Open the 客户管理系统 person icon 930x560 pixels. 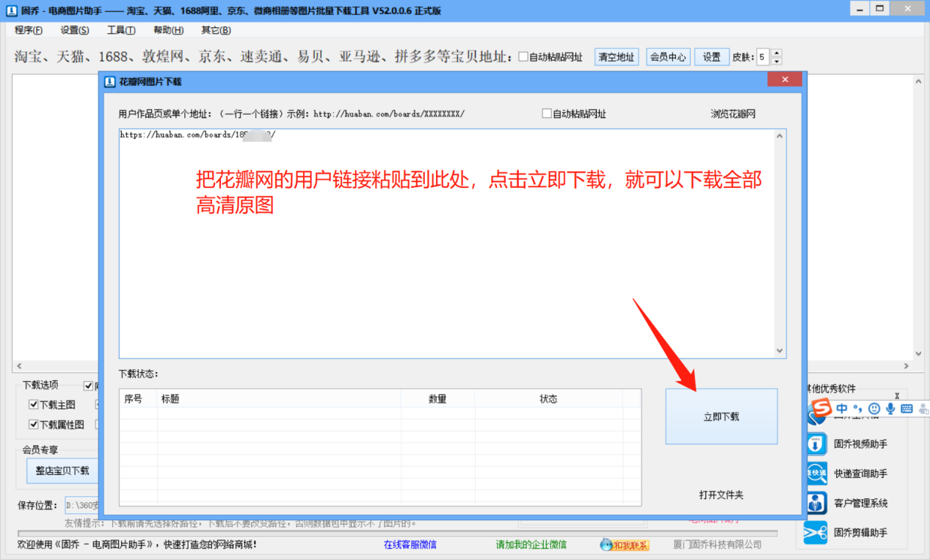[x=816, y=503]
